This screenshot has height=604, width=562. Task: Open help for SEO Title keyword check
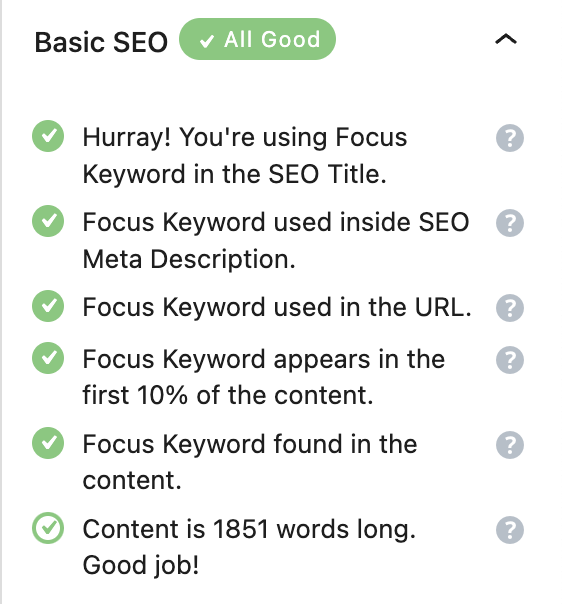tap(510, 138)
